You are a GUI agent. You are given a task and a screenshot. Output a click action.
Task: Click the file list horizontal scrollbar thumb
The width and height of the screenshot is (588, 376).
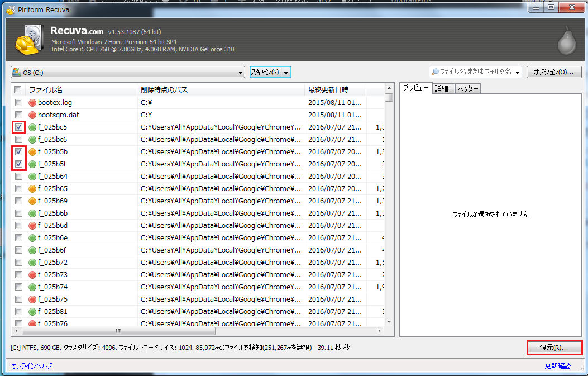118,331
